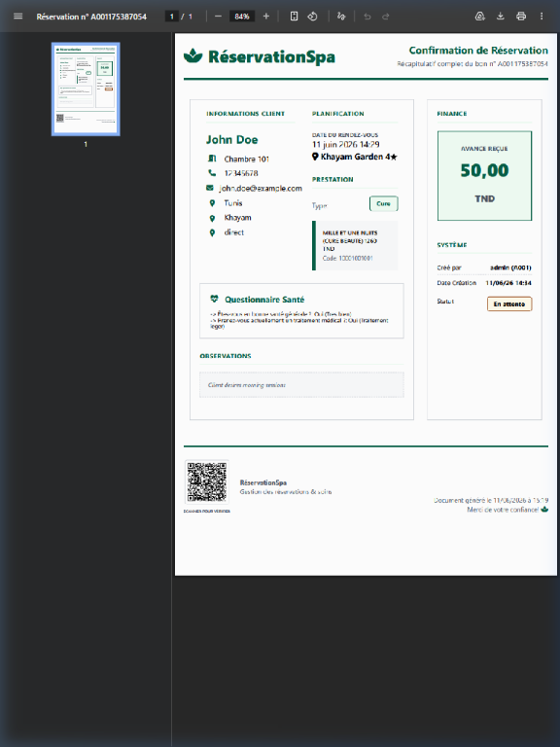Click the Document généré le 11/06/2026 text
The image size is (560, 747).
(x=490, y=500)
